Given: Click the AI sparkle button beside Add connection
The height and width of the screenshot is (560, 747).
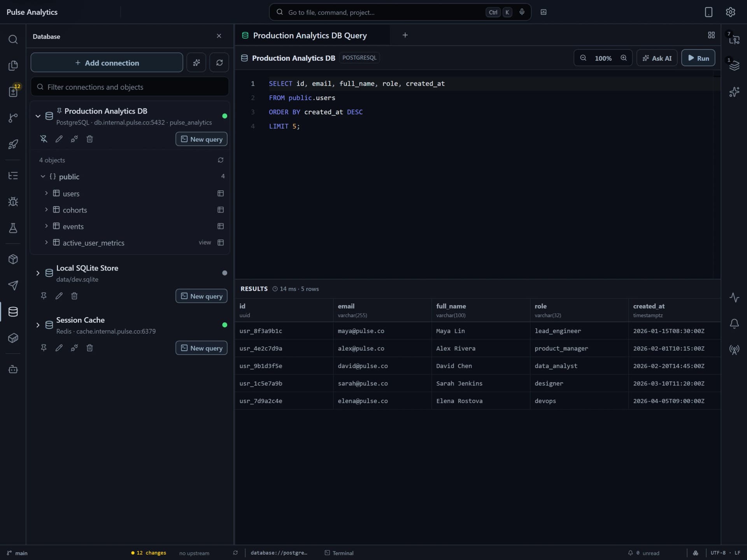Looking at the screenshot, I should pyautogui.click(x=196, y=62).
